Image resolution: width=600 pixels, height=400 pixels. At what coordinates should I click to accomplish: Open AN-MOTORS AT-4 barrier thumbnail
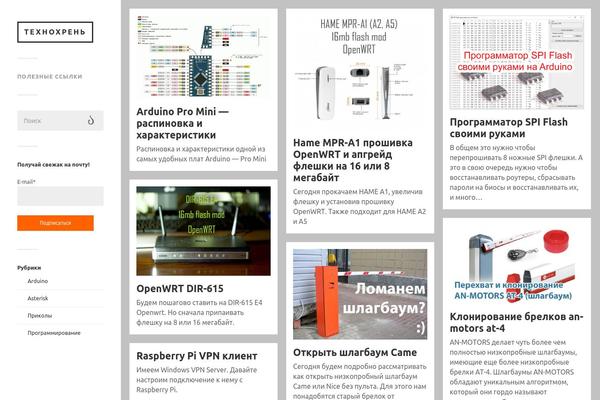517,265
